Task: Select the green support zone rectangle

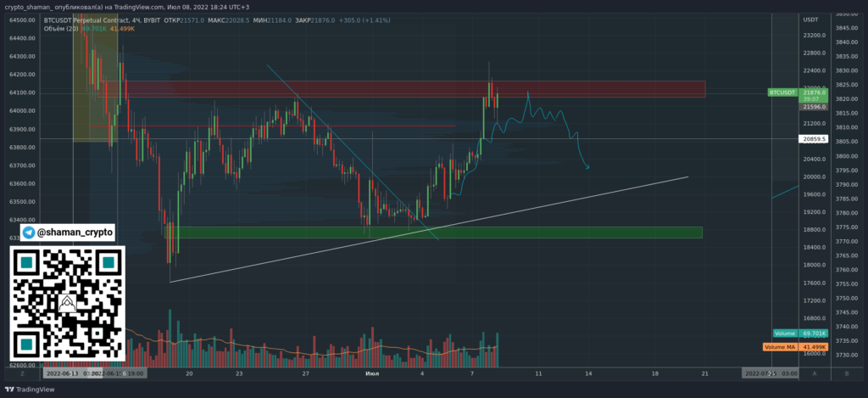Action: coord(433,233)
